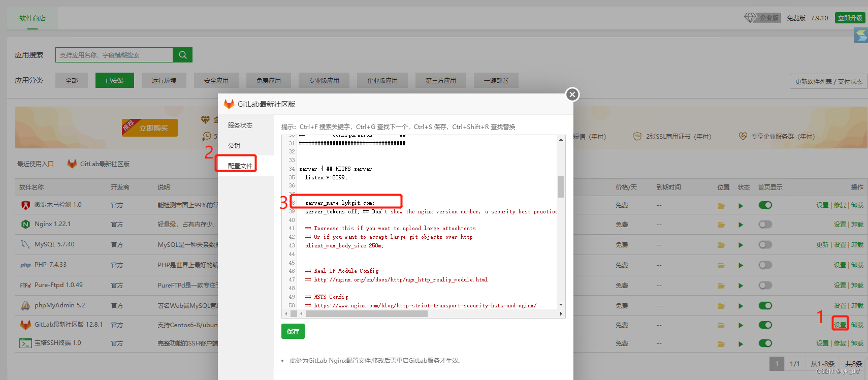This screenshot has height=380, width=868.
Task: Click status play icon for GitLab row
Action: pyautogui.click(x=741, y=326)
